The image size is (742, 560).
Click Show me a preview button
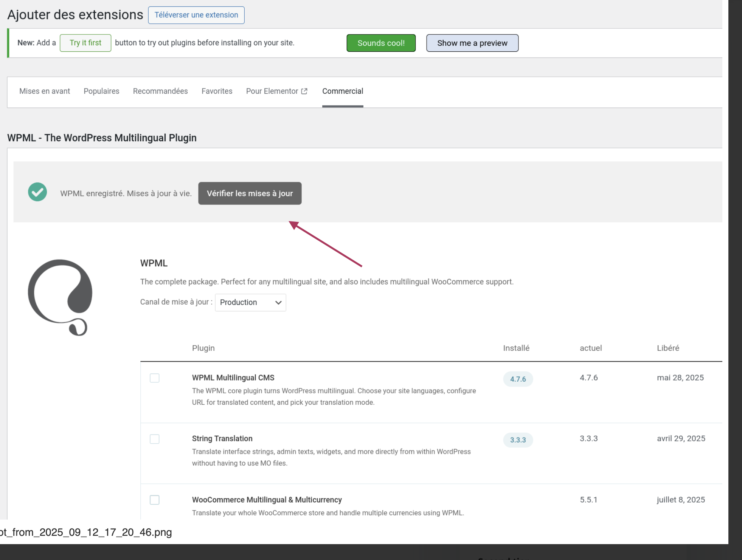pos(472,43)
